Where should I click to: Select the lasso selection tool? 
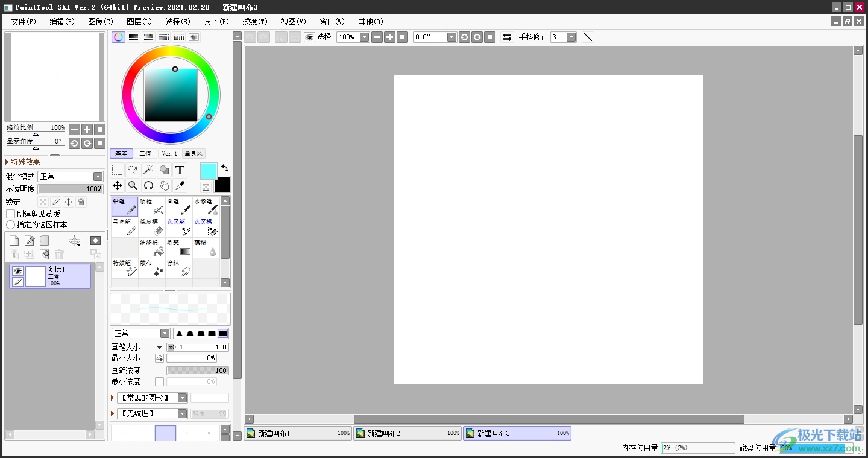pyautogui.click(x=133, y=170)
